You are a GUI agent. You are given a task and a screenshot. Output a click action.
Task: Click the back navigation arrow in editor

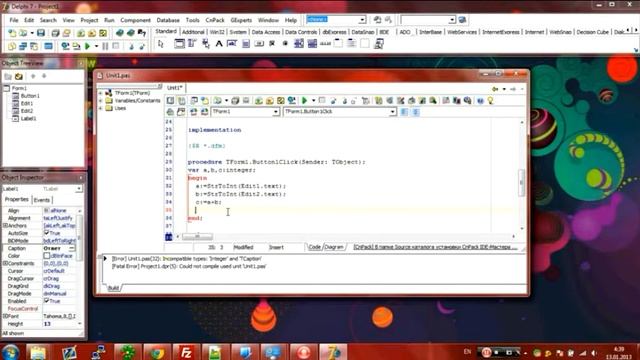495,89
